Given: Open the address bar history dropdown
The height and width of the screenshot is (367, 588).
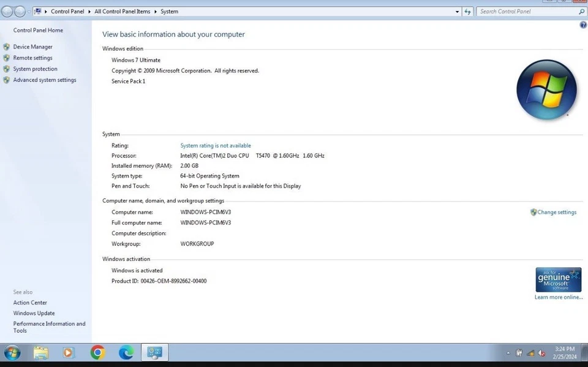Looking at the screenshot, I should [x=456, y=11].
